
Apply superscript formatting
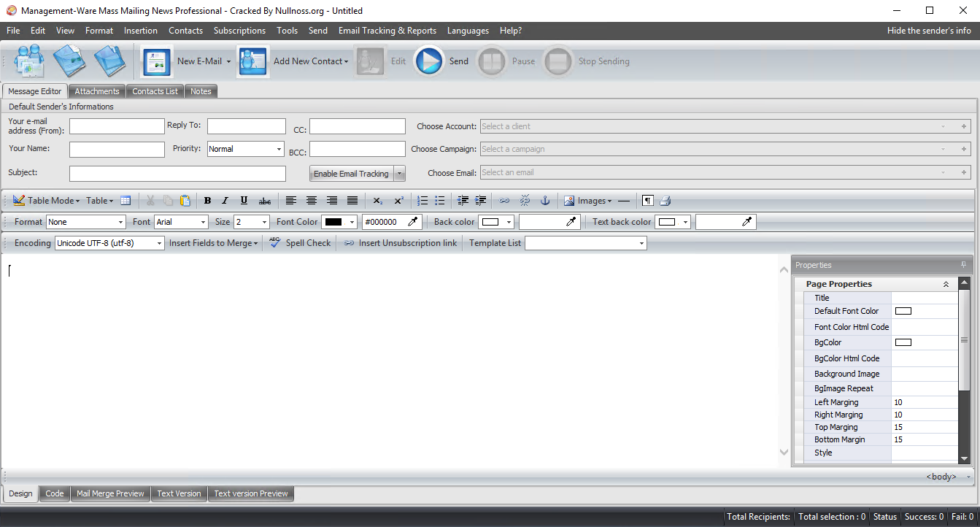[398, 201]
